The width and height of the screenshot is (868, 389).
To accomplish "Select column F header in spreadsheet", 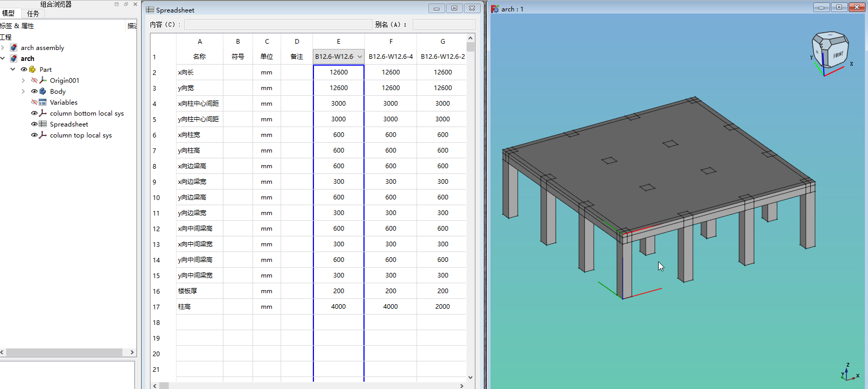I will [391, 42].
